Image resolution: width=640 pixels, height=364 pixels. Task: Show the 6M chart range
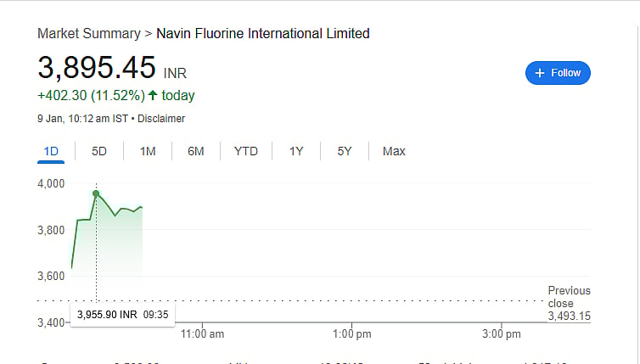[x=196, y=151]
